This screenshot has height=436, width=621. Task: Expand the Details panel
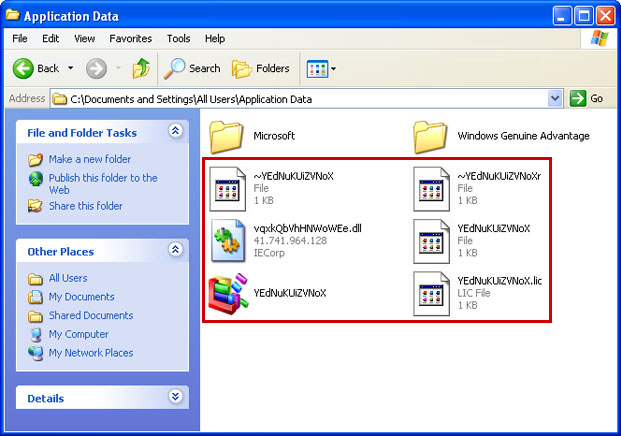click(175, 396)
